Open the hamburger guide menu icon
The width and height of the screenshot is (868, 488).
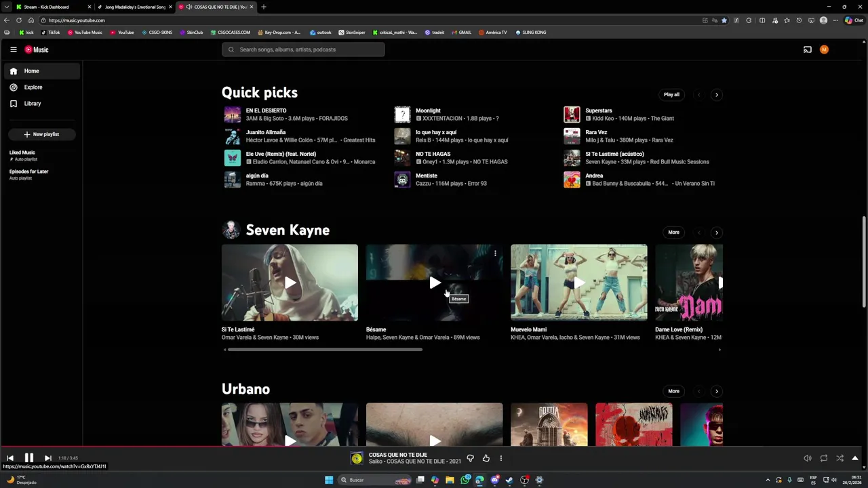[13, 49]
